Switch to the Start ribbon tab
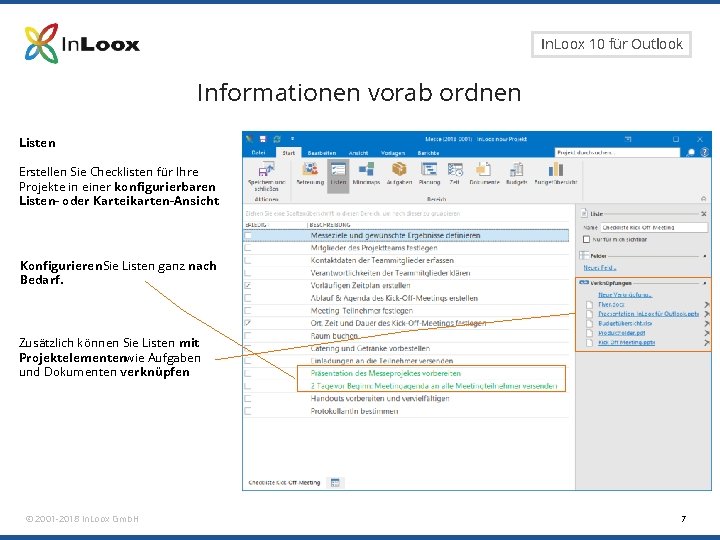720x540 pixels. pos(288,152)
